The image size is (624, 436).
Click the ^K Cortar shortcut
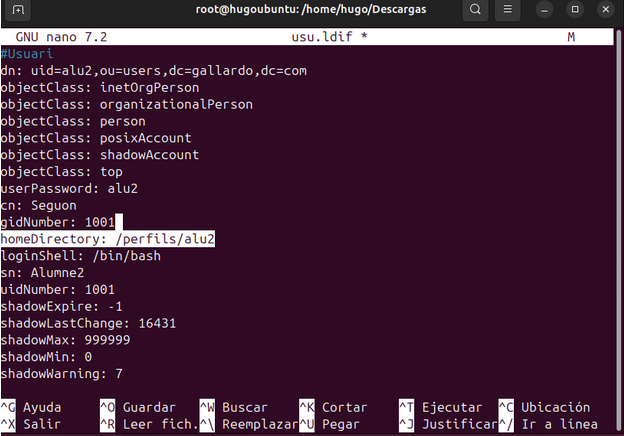click(335, 407)
